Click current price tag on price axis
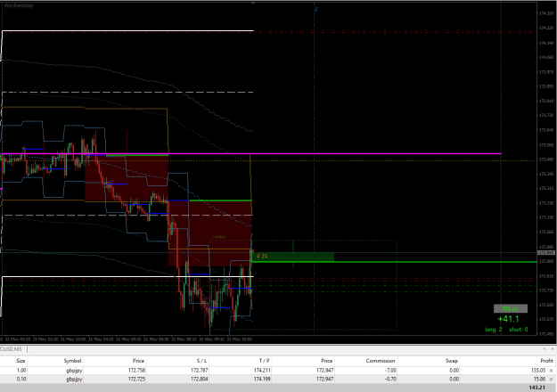Viewport: 557px width, 392px height. pyautogui.click(x=546, y=253)
